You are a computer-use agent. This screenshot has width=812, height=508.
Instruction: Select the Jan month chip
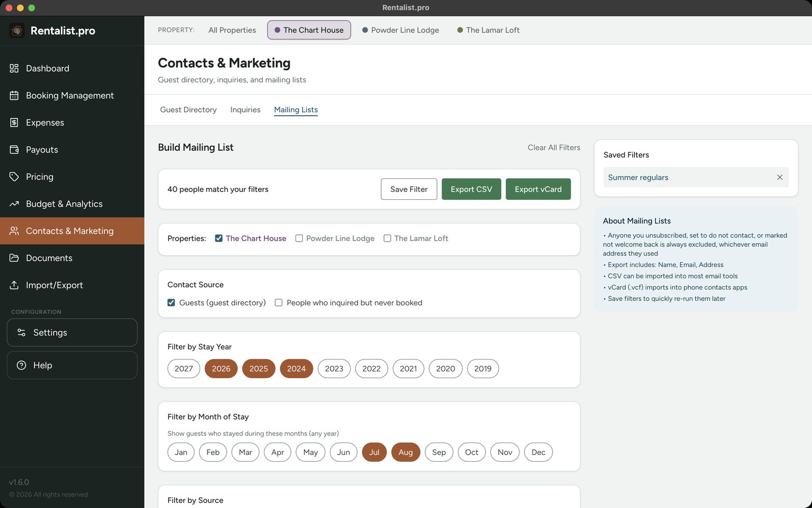181,452
